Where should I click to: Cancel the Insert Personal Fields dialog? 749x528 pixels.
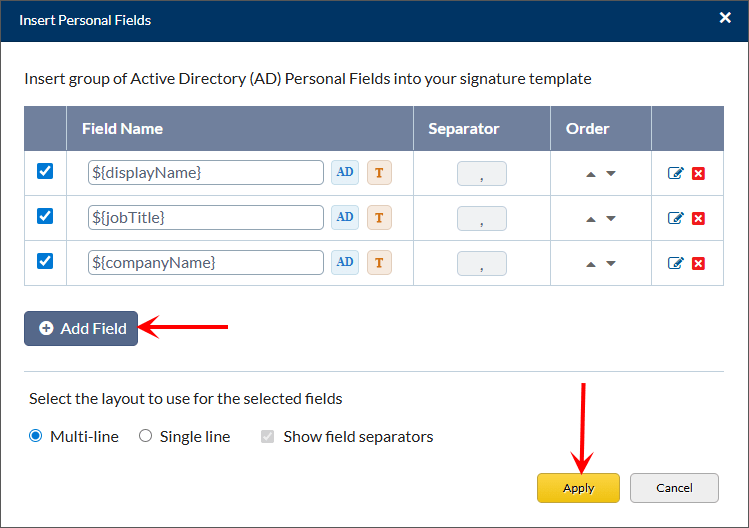tap(674, 488)
